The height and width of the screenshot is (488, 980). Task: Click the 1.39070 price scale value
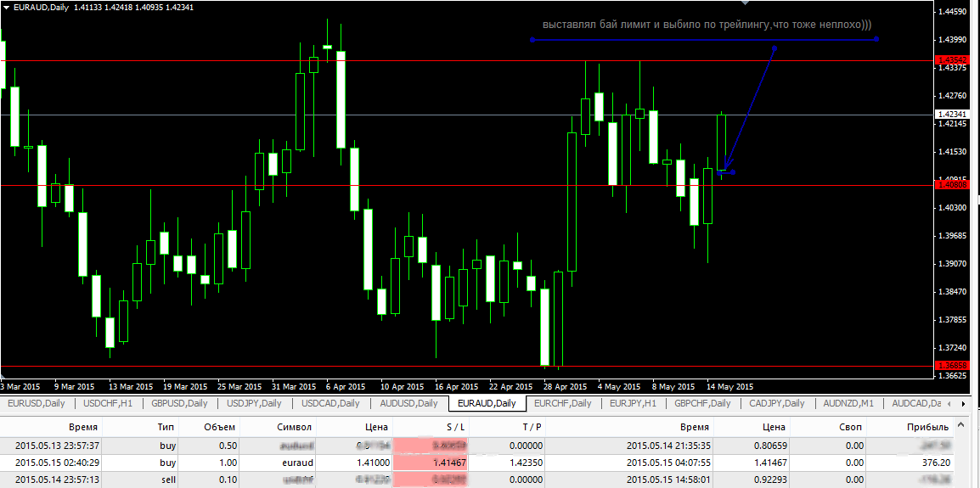pos(954,264)
